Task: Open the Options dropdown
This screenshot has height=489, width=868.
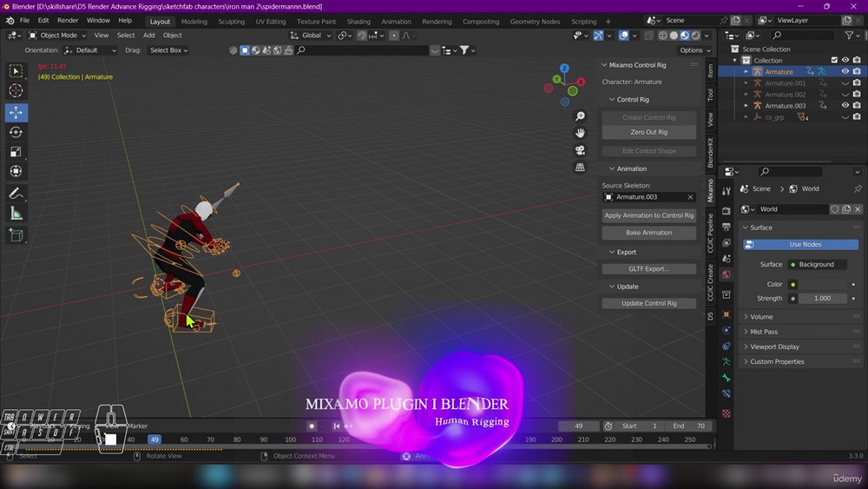Action: tap(694, 50)
